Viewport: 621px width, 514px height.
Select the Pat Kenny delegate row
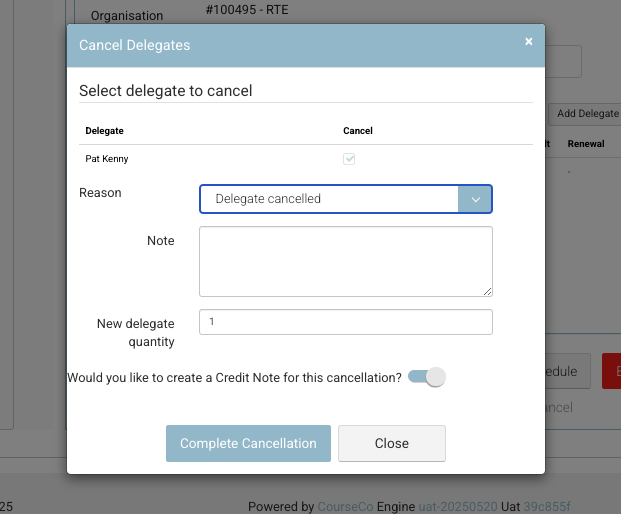(x=107, y=159)
